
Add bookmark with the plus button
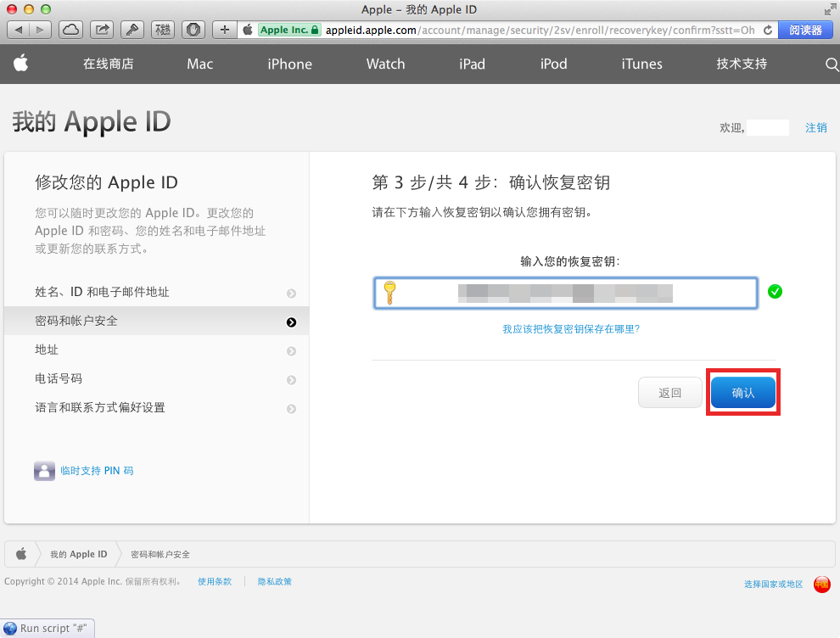(225, 30)
